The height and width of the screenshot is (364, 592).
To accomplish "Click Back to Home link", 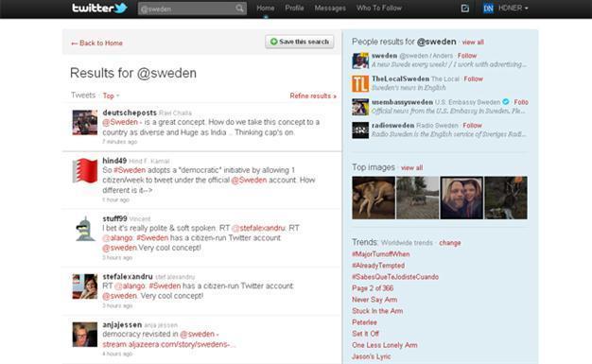I will coord(97,43).
